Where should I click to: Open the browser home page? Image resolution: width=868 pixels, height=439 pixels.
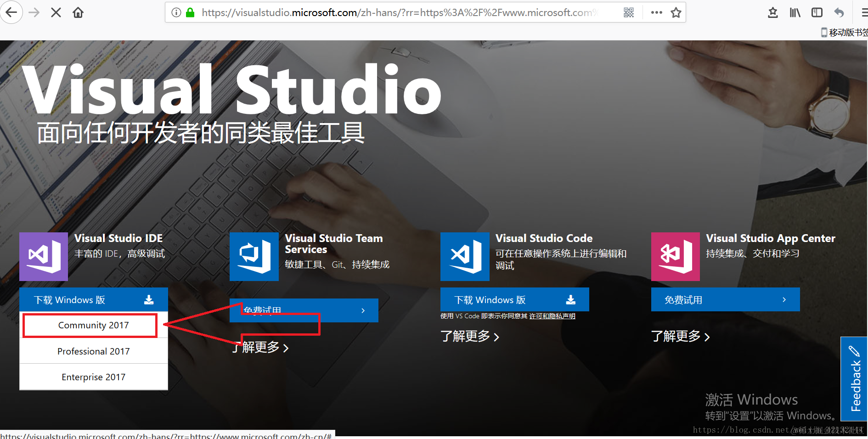(78, 12)
